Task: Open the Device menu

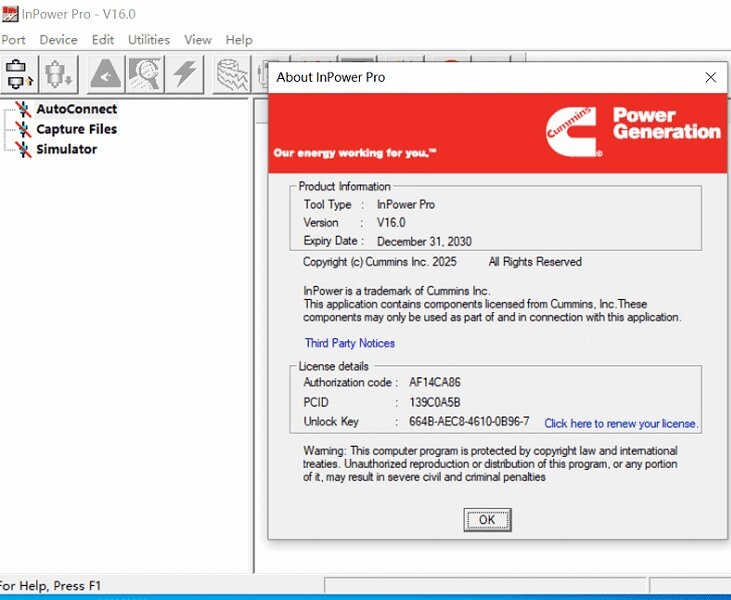Action: coord(58,40)
